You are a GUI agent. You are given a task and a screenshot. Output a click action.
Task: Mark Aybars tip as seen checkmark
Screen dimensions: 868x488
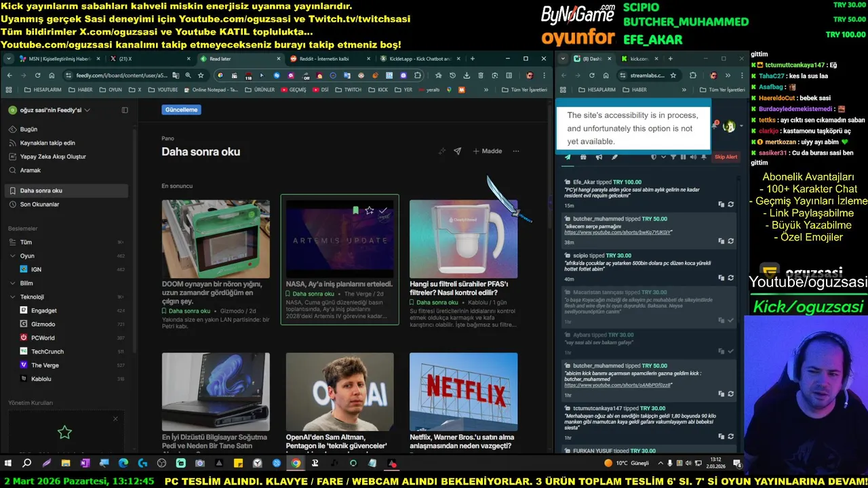coord(730,351)
